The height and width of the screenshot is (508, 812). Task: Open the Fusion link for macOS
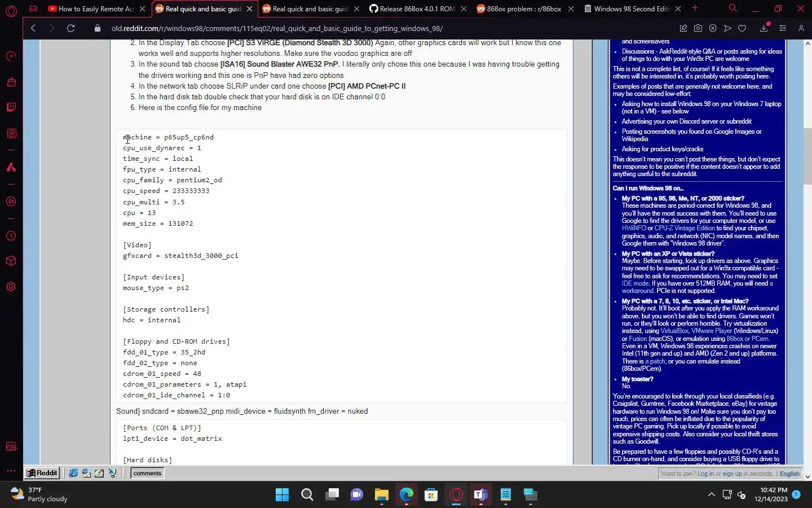(x=638, y=339)
